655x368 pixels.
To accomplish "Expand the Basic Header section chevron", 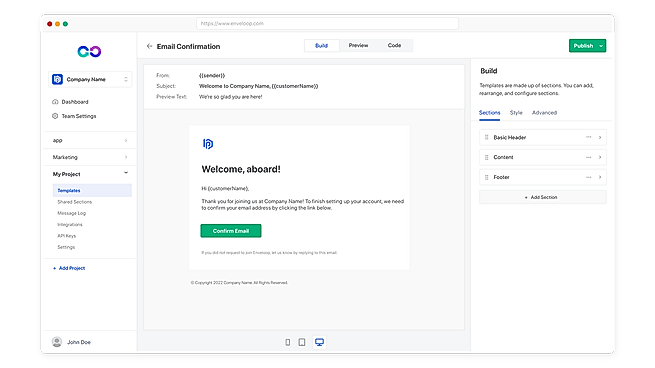I will 600,137.
